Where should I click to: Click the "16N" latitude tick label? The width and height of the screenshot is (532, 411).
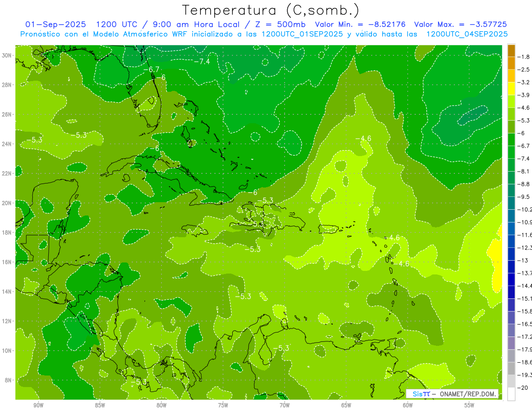[7, 262]
